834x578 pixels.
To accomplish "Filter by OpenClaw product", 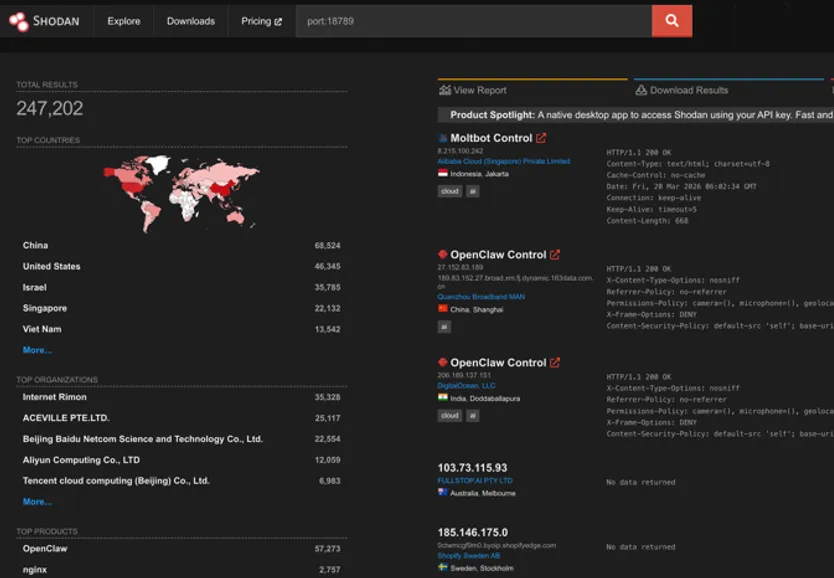I will pyautogui.click(x=45, y=549).
